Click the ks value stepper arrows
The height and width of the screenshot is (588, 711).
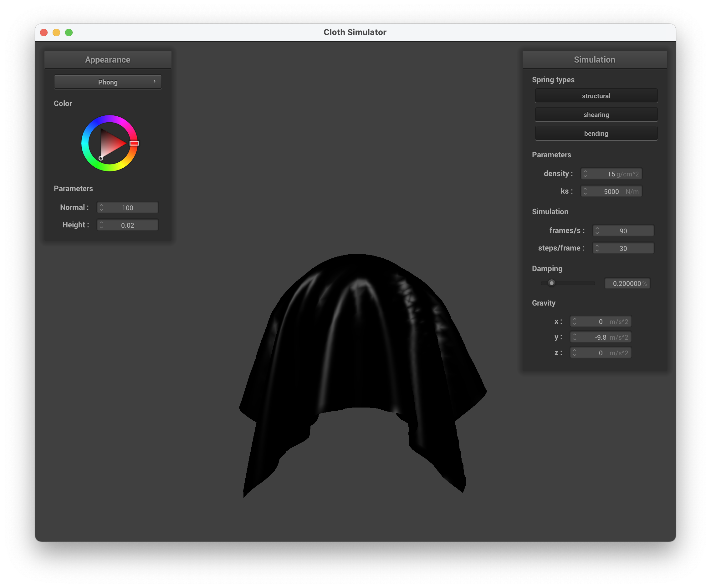(585, 191)
